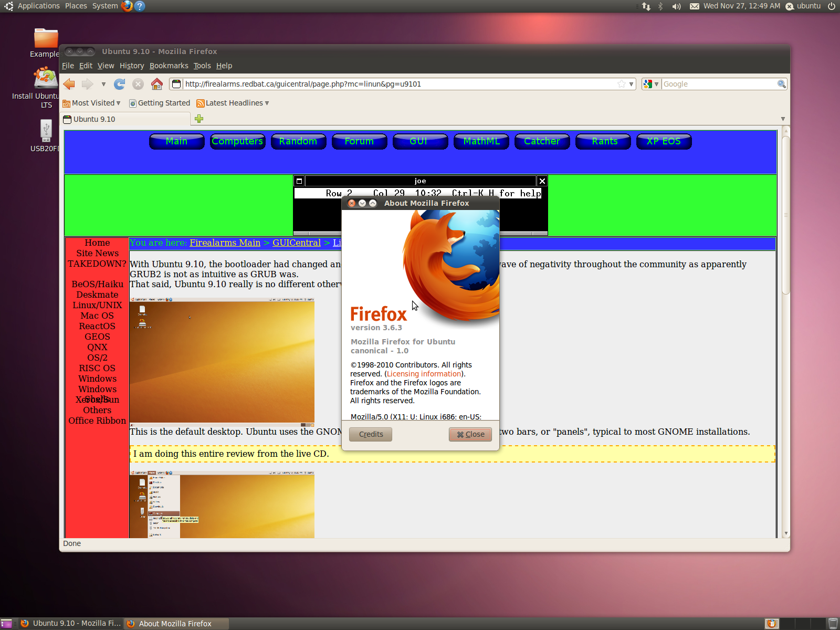Click the Computers navigation button
840x630 pixels.
coord(237,141)
